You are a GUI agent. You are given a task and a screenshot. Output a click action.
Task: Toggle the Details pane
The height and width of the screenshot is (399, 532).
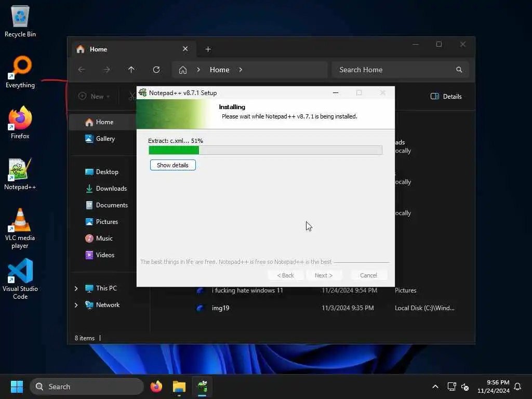(446, 96)
